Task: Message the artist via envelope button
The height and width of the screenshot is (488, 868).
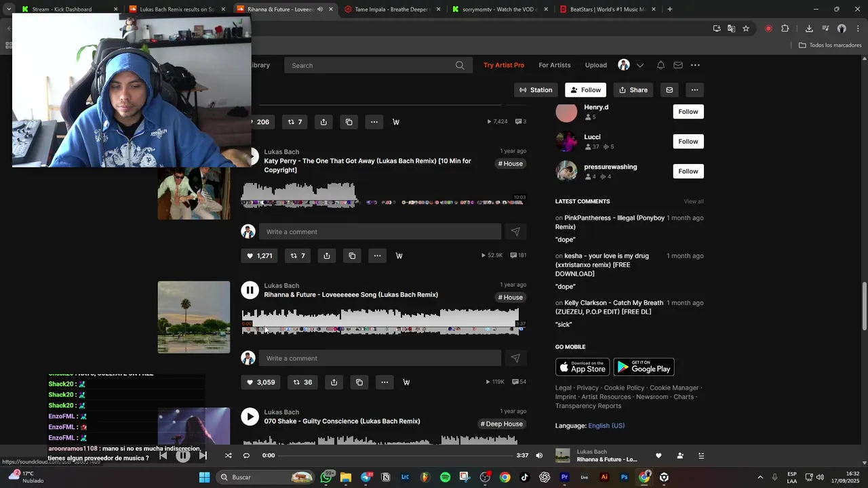Action: coord(669,90)
